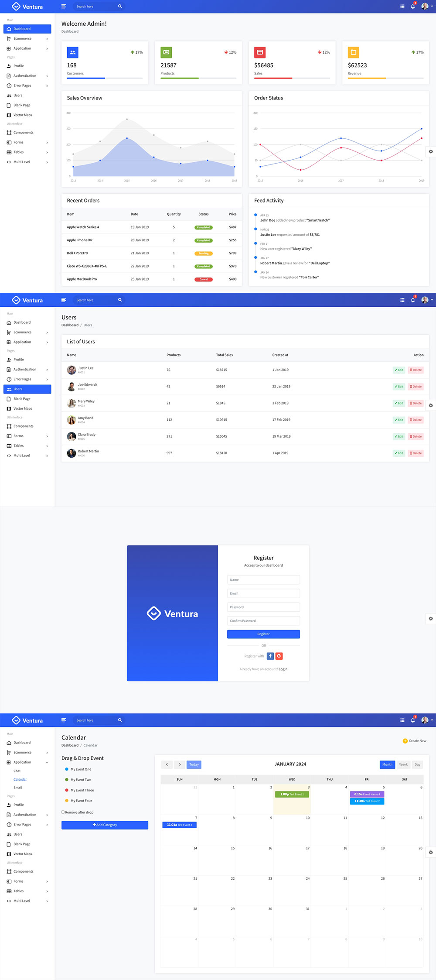Click the Ventura logo in Calendar page header

27,720
